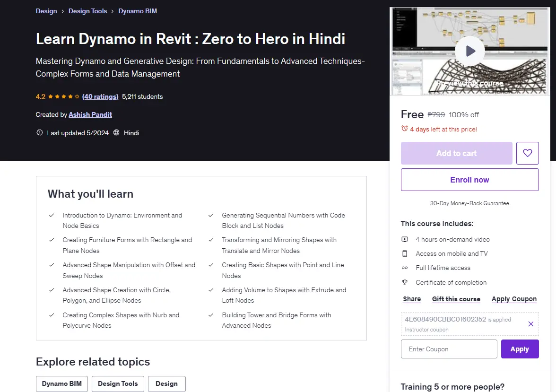Viewport: 556px width, 392px height.
Task: Click 'Certificate of completion' text
Action: pyautogui.click(x=451, y=282)
